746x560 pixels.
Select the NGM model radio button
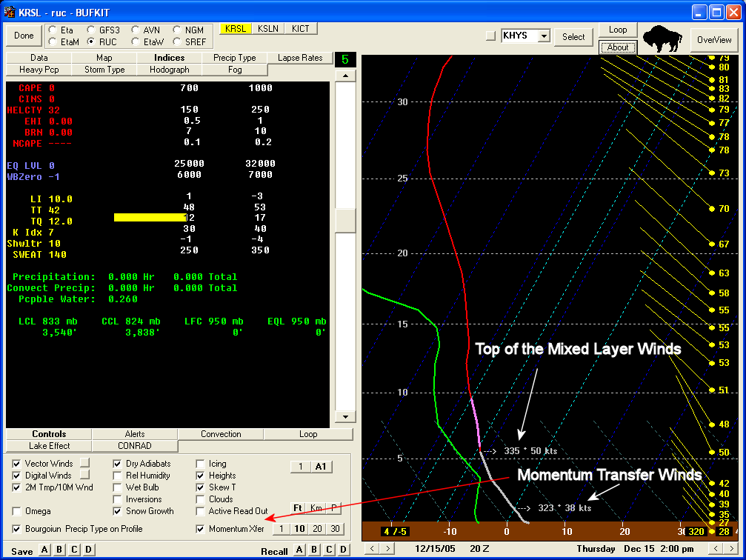coord(177,30)
